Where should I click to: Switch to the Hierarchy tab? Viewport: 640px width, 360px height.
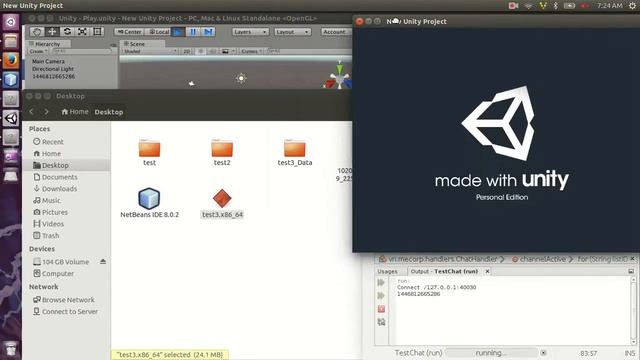coord(47,44)
